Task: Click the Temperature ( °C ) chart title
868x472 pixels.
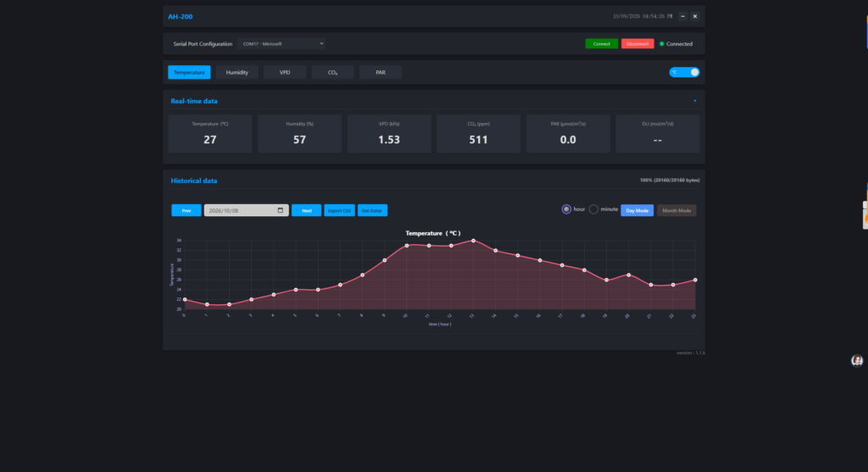Action: [x=433, y=233]
